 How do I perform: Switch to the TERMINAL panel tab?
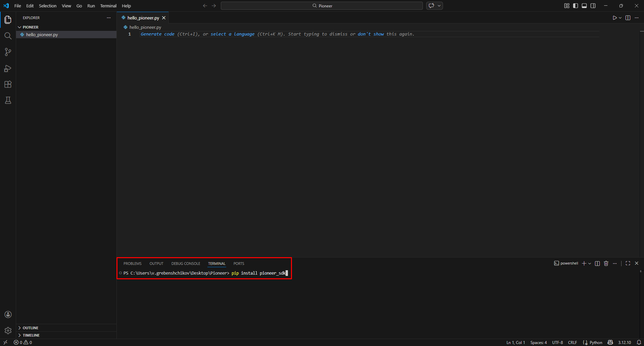tap(217, 264)
